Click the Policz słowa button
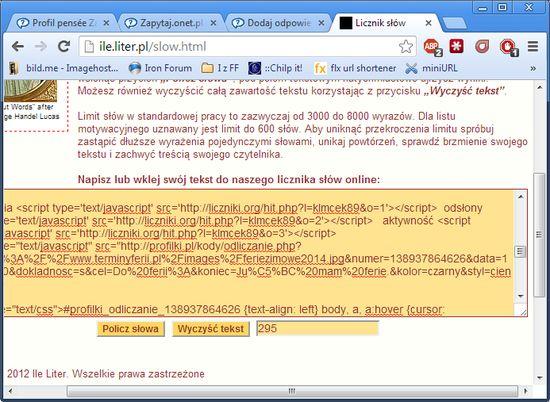This screenshot has width=550, height=402. [130, 329]
